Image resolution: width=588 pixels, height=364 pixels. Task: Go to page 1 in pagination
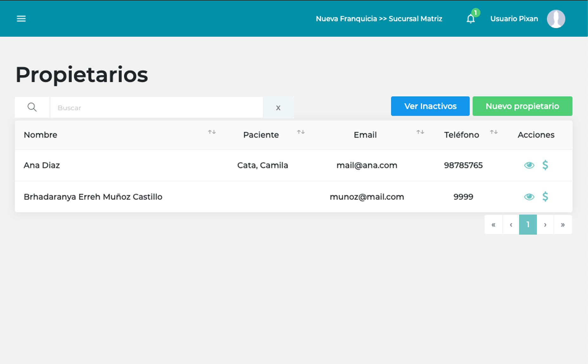pos(528,225)
